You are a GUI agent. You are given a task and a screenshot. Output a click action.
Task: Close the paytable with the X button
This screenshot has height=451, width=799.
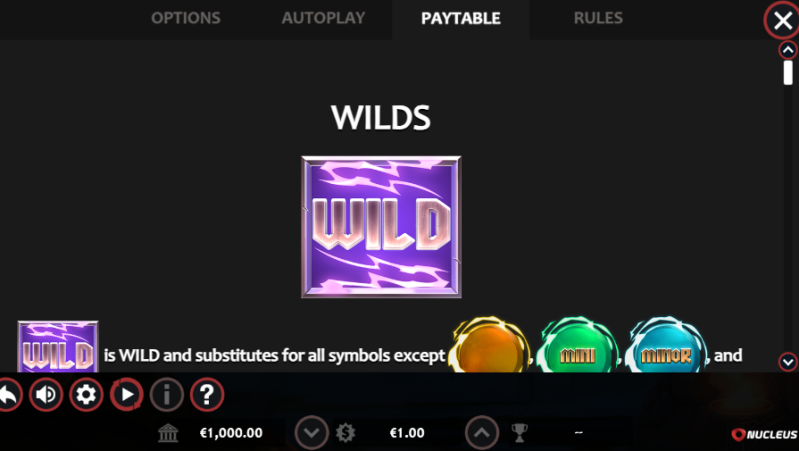click(782, 20)
